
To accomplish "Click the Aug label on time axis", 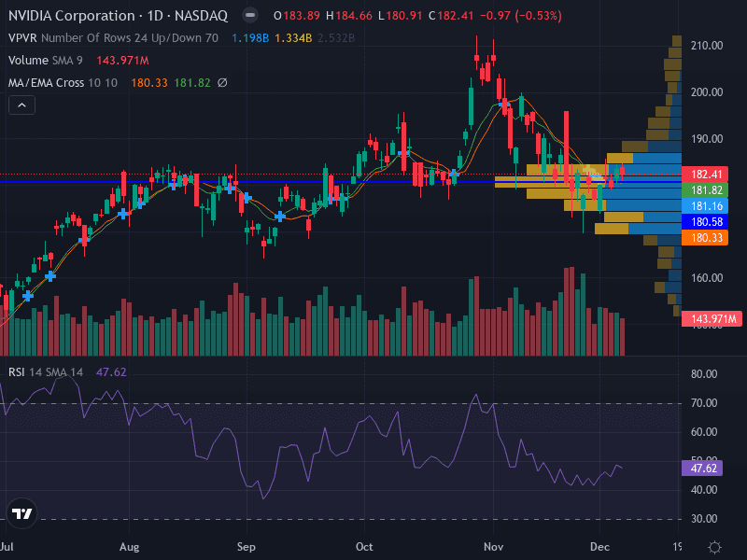I will (x=129, y=547).
